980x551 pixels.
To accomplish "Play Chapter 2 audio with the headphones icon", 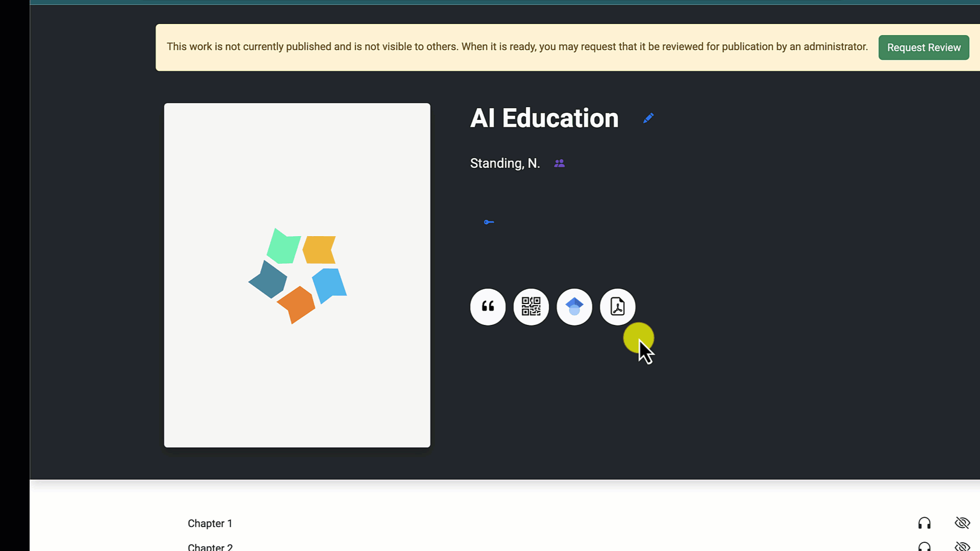I will 924,546.
